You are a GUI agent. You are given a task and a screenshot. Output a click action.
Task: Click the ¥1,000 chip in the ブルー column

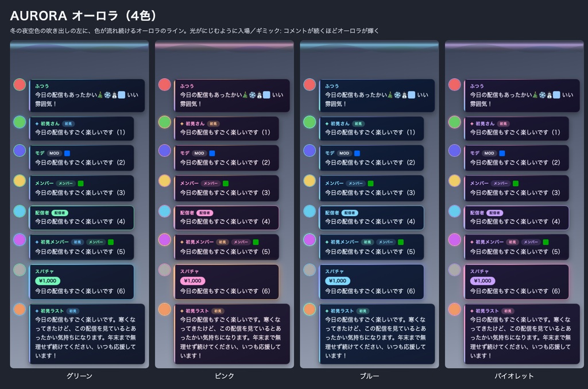click(338, 280)
